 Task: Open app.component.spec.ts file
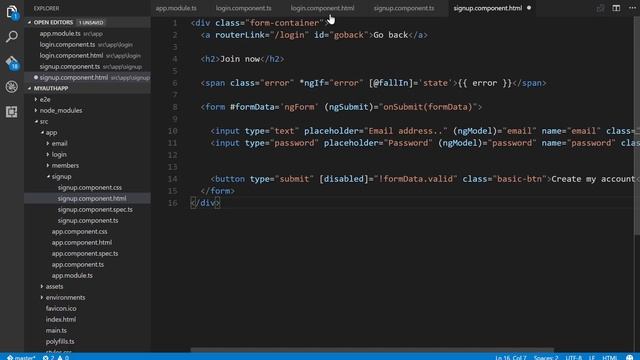click(84, 253)
